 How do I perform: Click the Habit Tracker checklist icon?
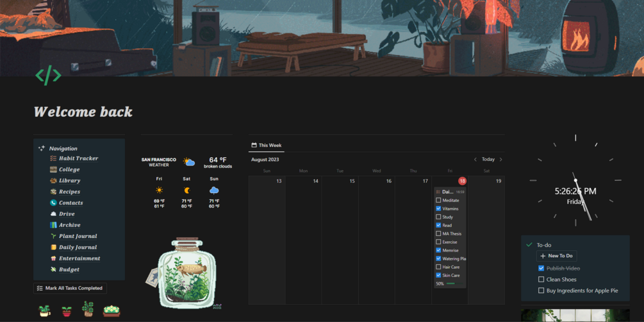pos(53,158)
